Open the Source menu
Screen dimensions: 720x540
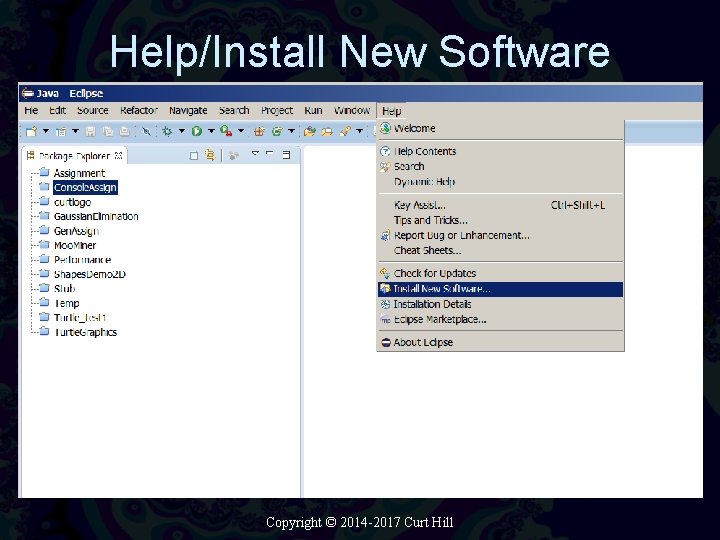(93, 111)
